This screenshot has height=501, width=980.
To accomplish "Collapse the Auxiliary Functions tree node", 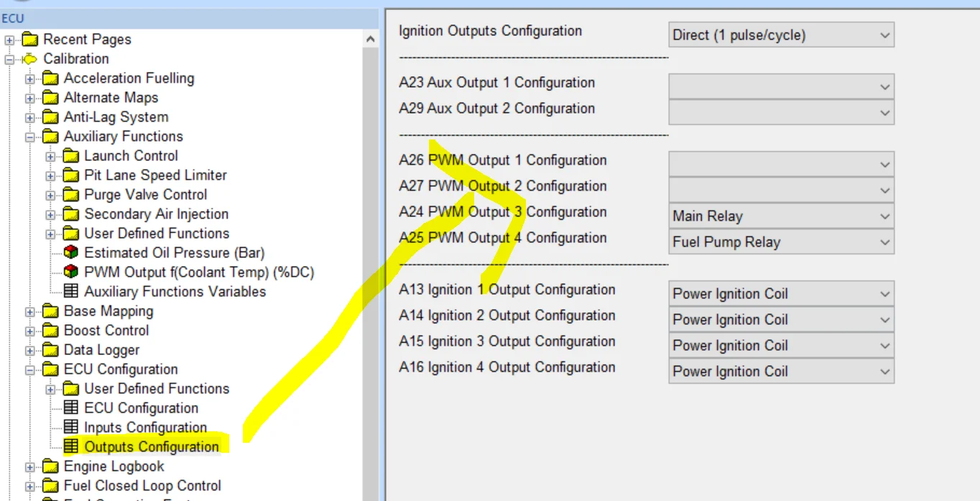I will pyautogui.click(x=30, y=137).
